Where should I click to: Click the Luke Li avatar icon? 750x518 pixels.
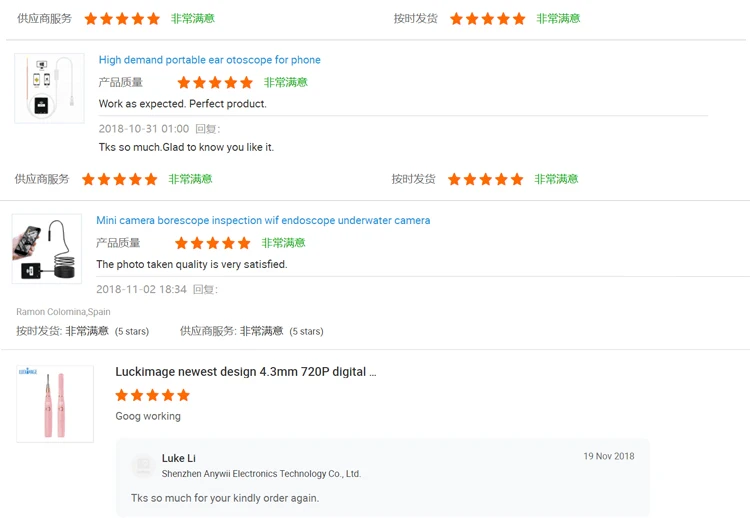tap(144, 466)
